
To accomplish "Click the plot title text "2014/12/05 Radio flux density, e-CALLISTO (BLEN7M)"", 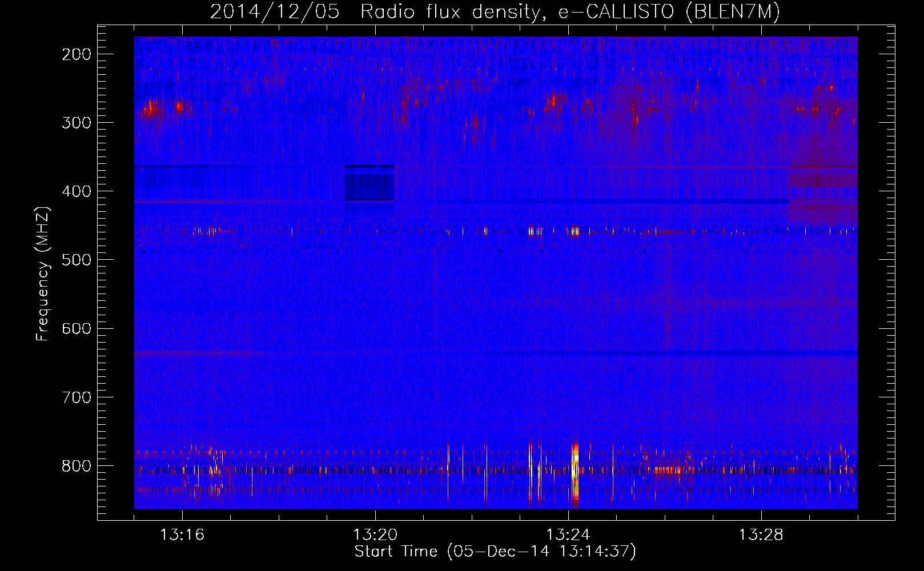I will (x=495, y=11).
